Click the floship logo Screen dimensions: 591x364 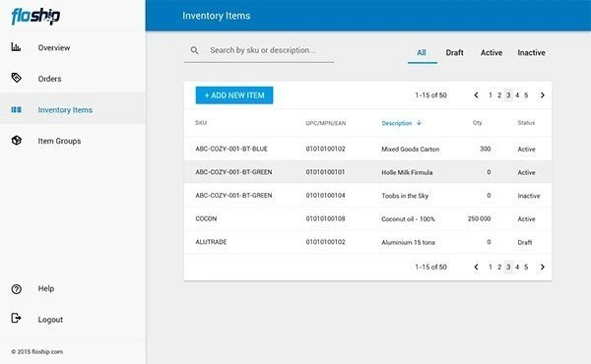[x=35, y=16]
